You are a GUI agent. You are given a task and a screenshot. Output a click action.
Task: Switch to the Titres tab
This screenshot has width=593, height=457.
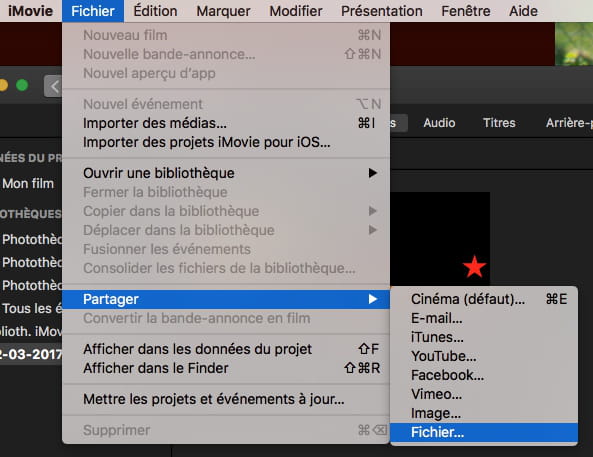coord(499,123)
